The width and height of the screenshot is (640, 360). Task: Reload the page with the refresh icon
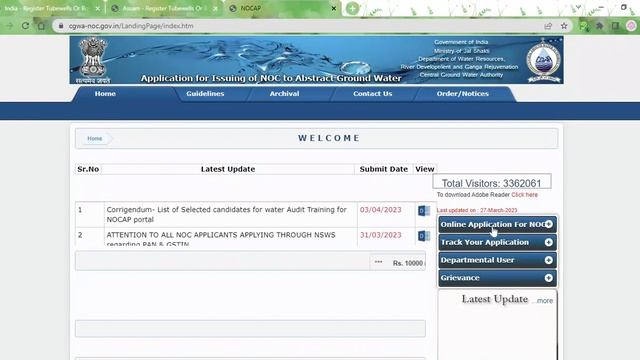click(x=25, y=26)
